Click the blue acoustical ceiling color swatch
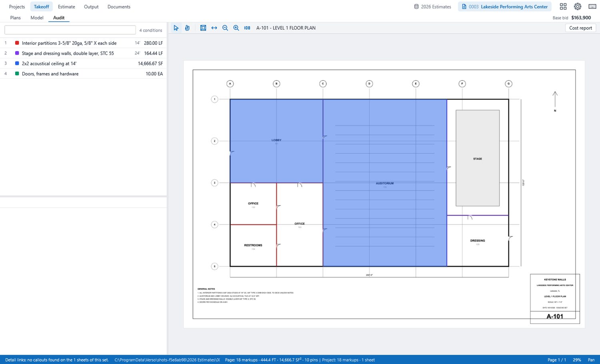This screenshot has width=600, height=364. (x=17, y=63)
